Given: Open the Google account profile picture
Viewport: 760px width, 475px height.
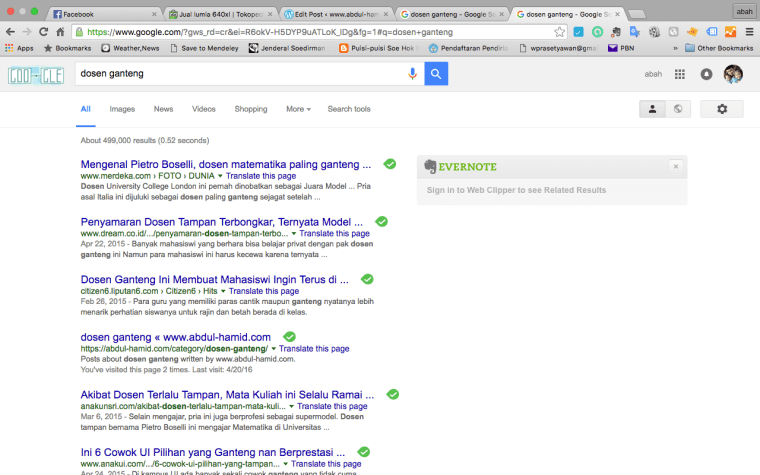Looking at the screenshot, I should point(733,74).
